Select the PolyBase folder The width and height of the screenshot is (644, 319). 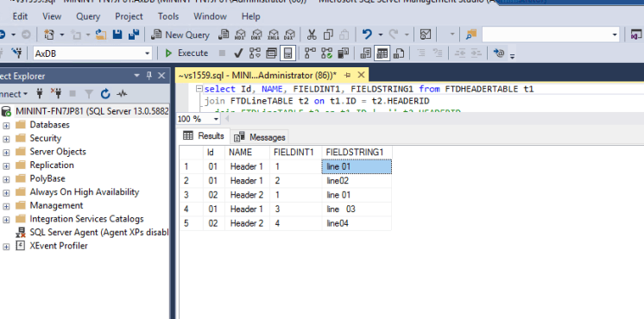pos(47,178)
